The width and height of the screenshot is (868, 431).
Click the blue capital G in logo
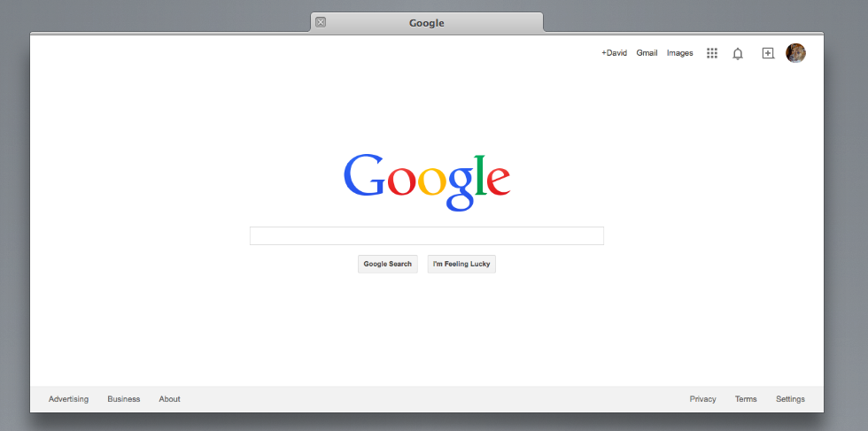[363, 176]
